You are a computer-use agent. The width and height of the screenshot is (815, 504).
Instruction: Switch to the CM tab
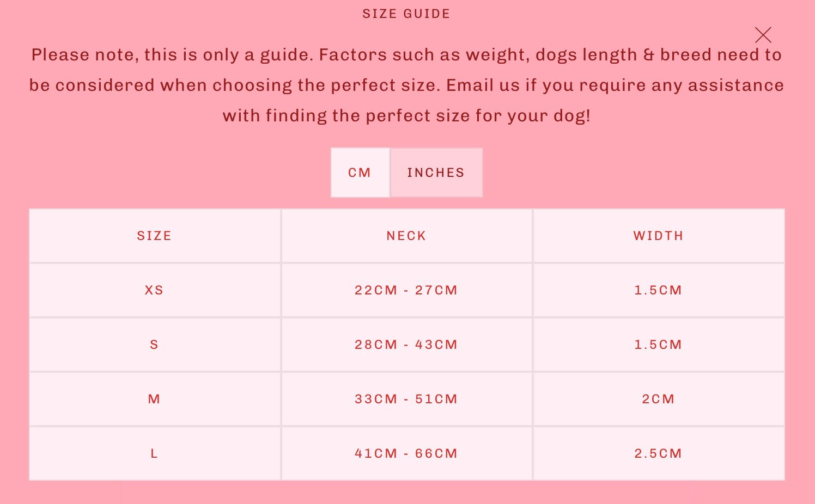tap(360, 173)
